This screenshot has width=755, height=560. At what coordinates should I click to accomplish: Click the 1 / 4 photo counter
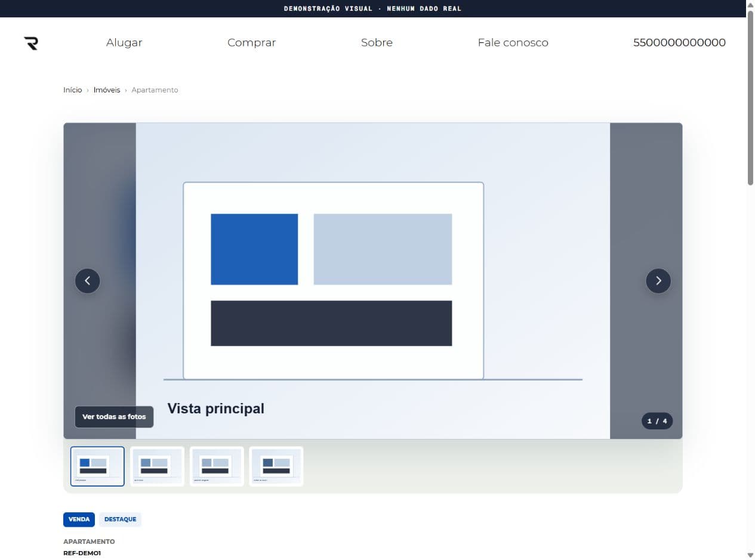(657, 421)
